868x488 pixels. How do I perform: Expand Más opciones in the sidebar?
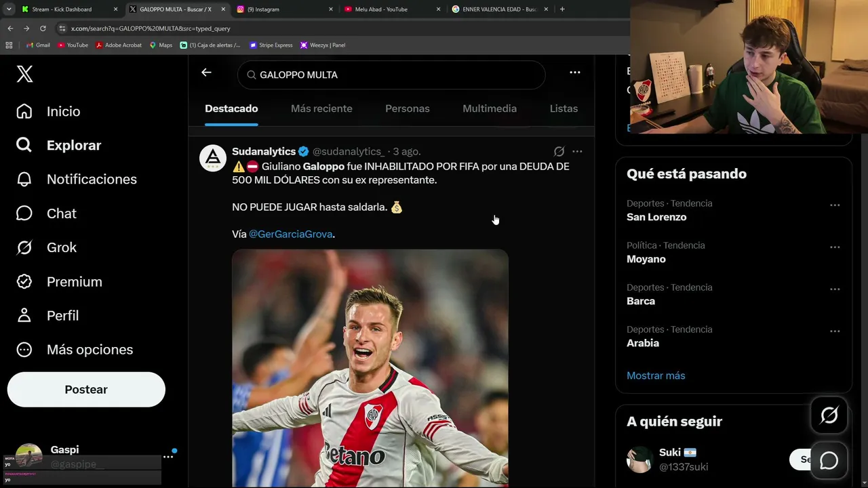click(75, 350)
